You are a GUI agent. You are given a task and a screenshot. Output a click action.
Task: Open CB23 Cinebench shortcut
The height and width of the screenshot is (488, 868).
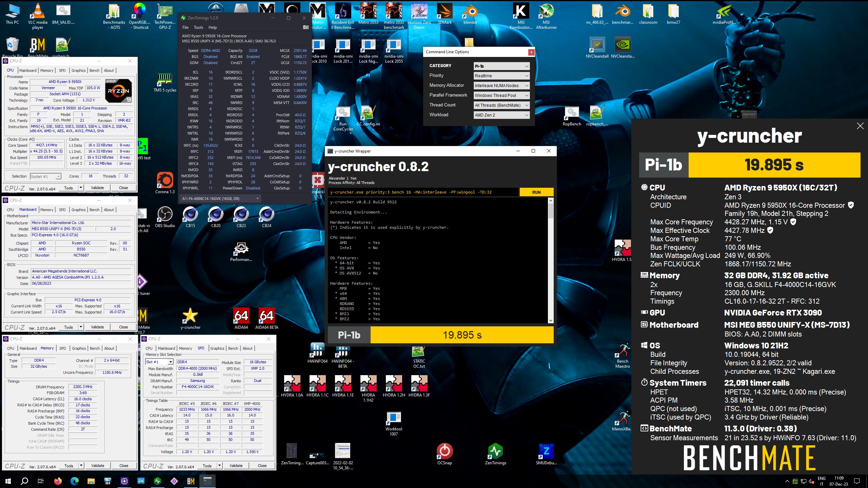pos(241,217)
